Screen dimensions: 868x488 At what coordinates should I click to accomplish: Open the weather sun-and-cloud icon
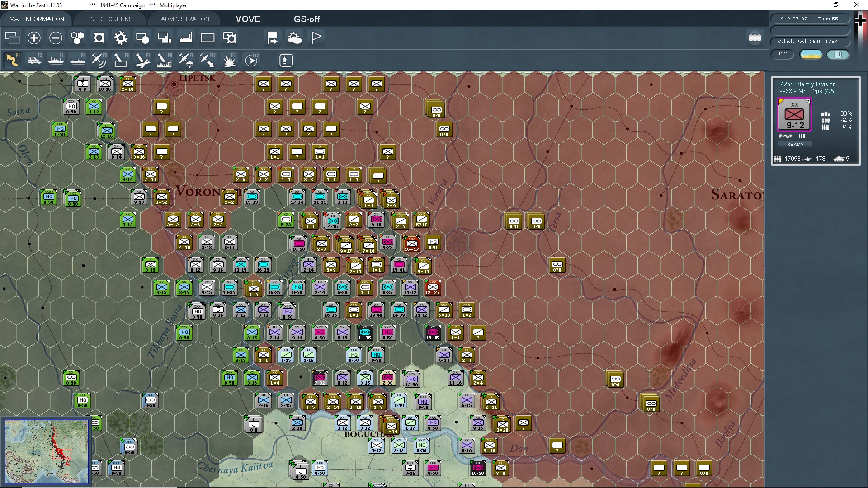(295, 38)
